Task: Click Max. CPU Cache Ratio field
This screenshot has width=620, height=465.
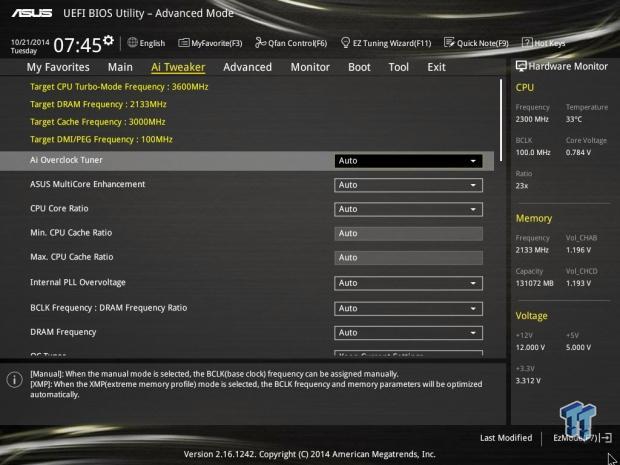Action: pos(408,257)
